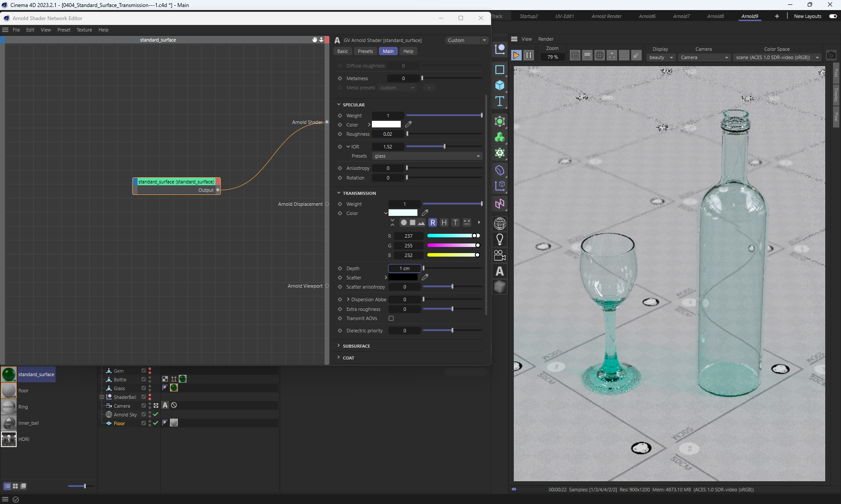Screen dimensions: 841x504
Task: Enable Transmit AOVs checkbox
Action: 391,318
